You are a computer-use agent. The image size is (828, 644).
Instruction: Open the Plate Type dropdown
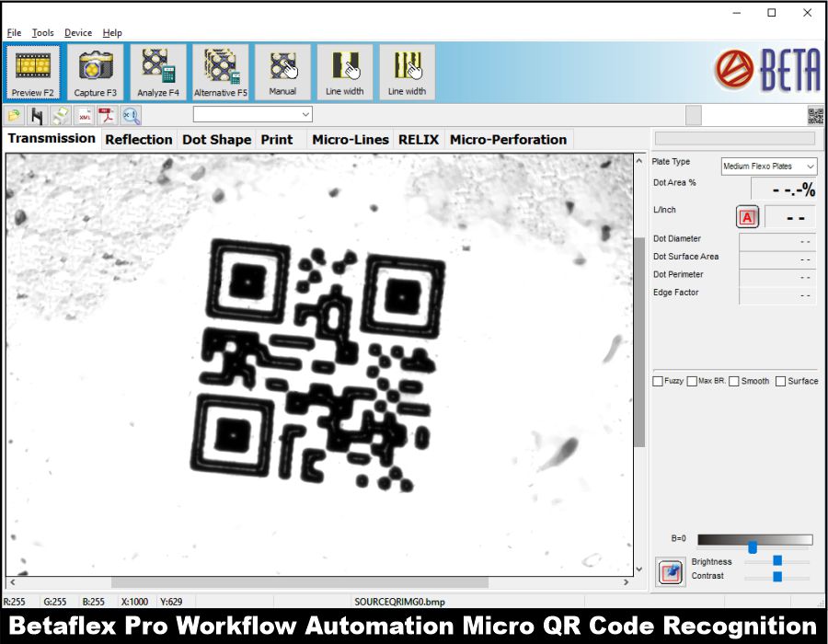coord(769,167)
